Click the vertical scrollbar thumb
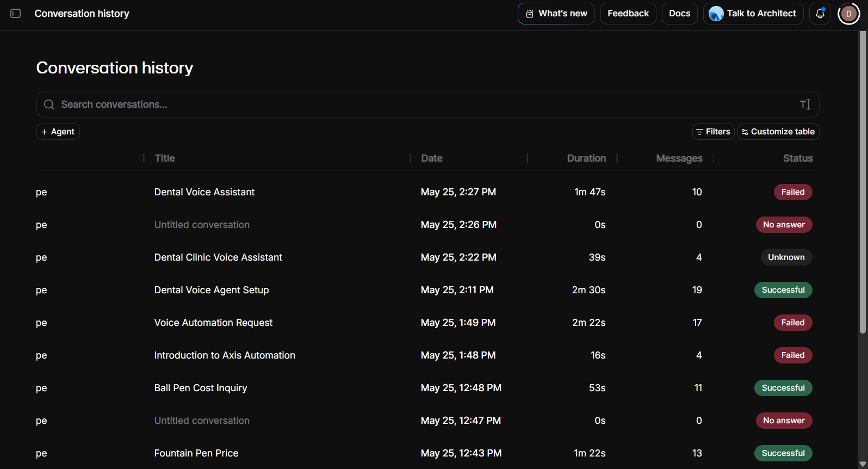 [862, 182]
